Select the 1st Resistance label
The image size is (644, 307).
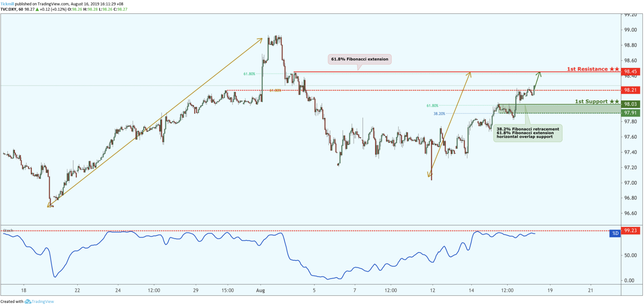(593, 69)
